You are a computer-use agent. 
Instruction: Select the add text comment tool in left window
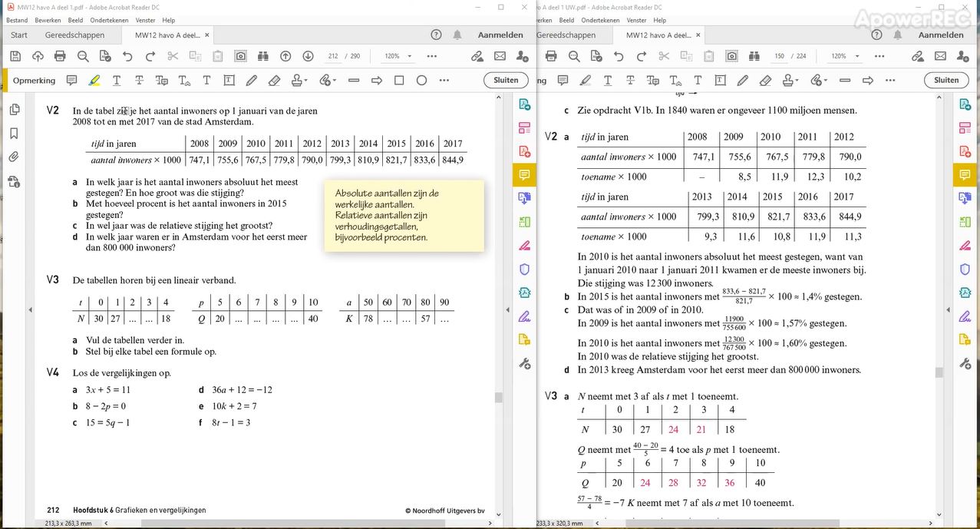click(206, 80)
